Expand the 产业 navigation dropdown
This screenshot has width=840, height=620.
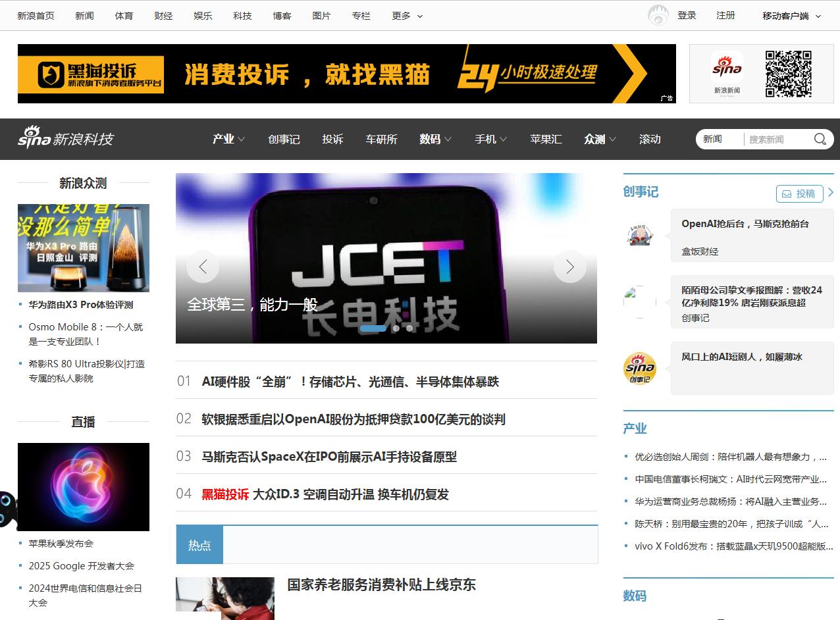[228, 139]
